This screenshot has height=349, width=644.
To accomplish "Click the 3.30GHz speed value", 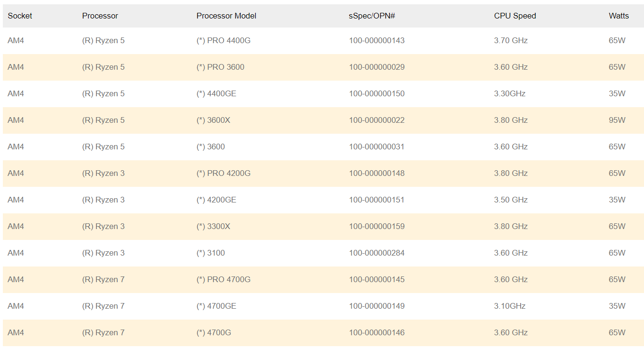I will 510,94.
